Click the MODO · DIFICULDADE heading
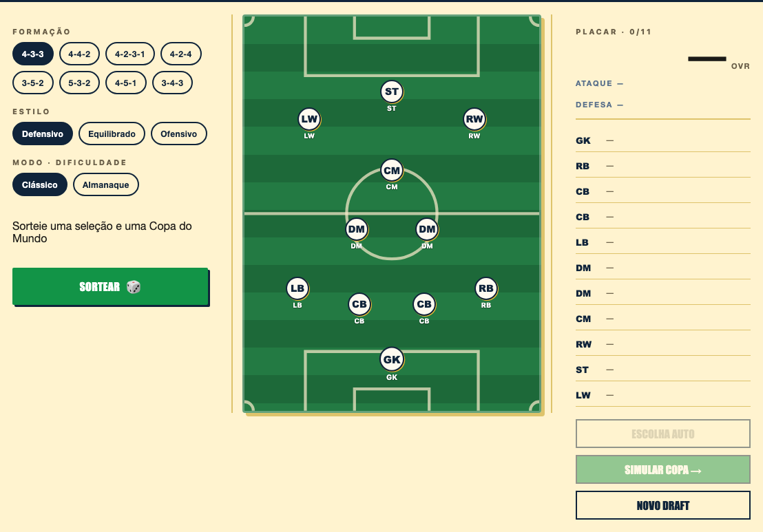Screen dimensions: 763x532 (70, 162)
